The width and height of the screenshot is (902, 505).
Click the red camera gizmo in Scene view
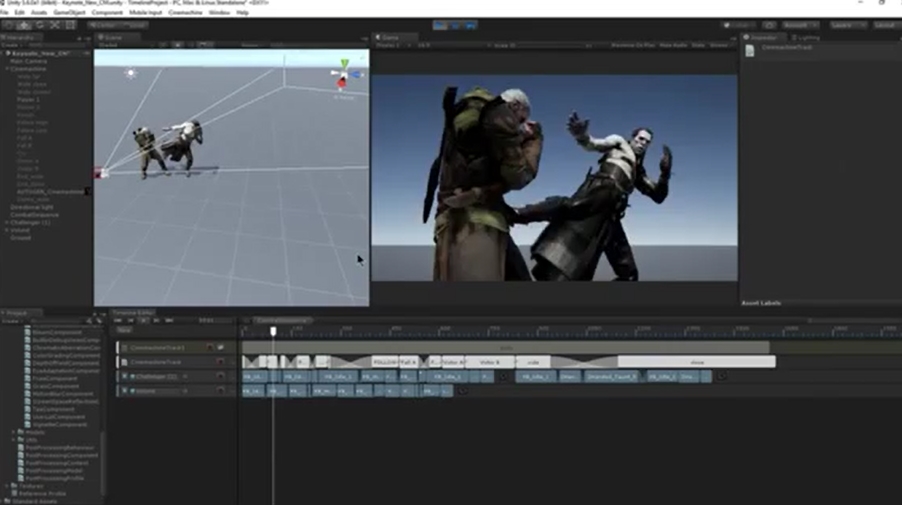pyautogui.click(x=100, y=173)
